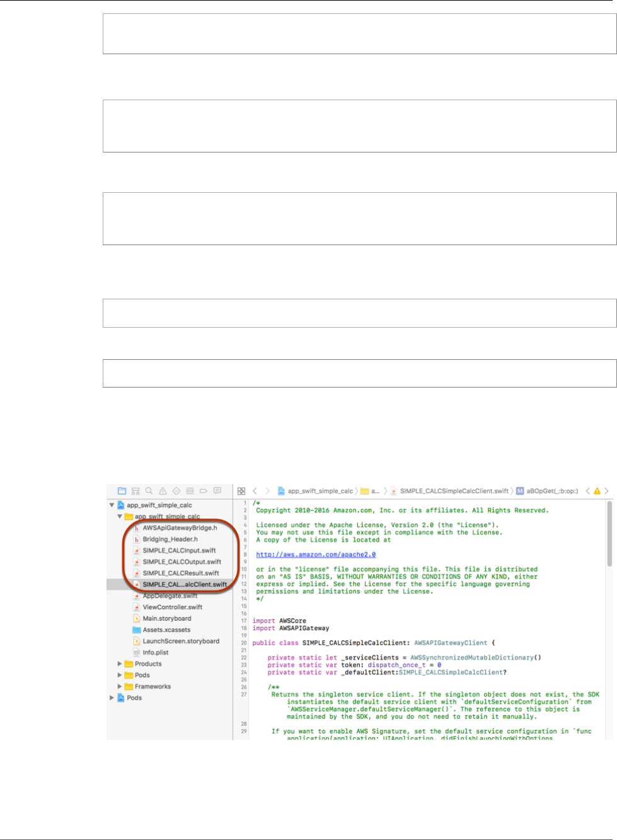Expand the Frameworks folder

click(120, 687)
